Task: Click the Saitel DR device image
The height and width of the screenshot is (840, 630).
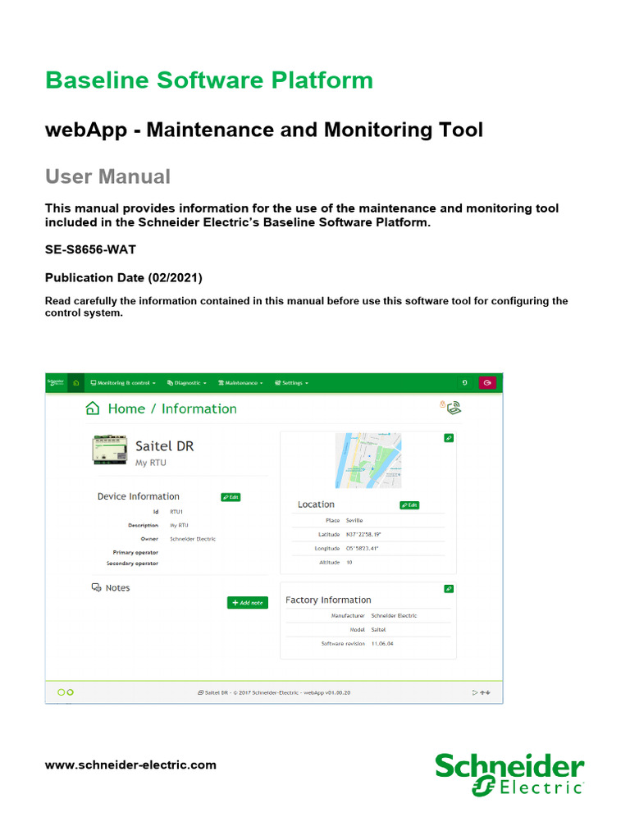Action: coord(110,450)
